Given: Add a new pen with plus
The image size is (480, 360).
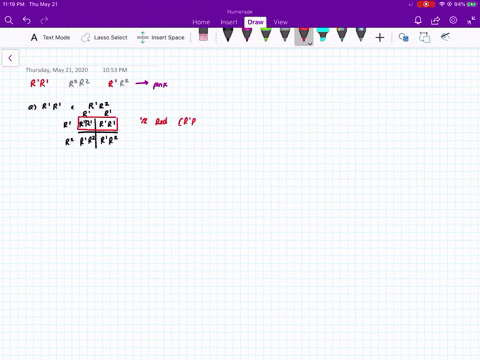Looking at the screenshot, I should (x=380, y=38).
